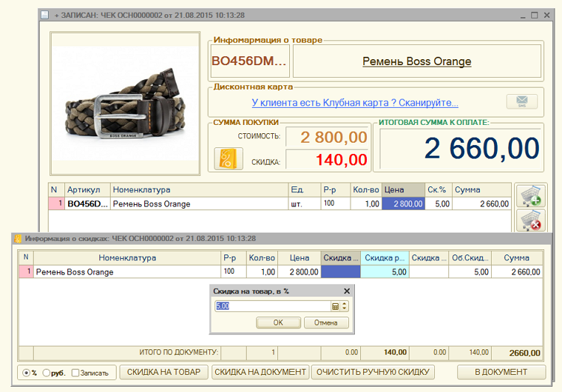Screen dimensions: 562x392
Task: Click the 2 660,00 sum cell in discount table
Action: [x=516, y=272]
